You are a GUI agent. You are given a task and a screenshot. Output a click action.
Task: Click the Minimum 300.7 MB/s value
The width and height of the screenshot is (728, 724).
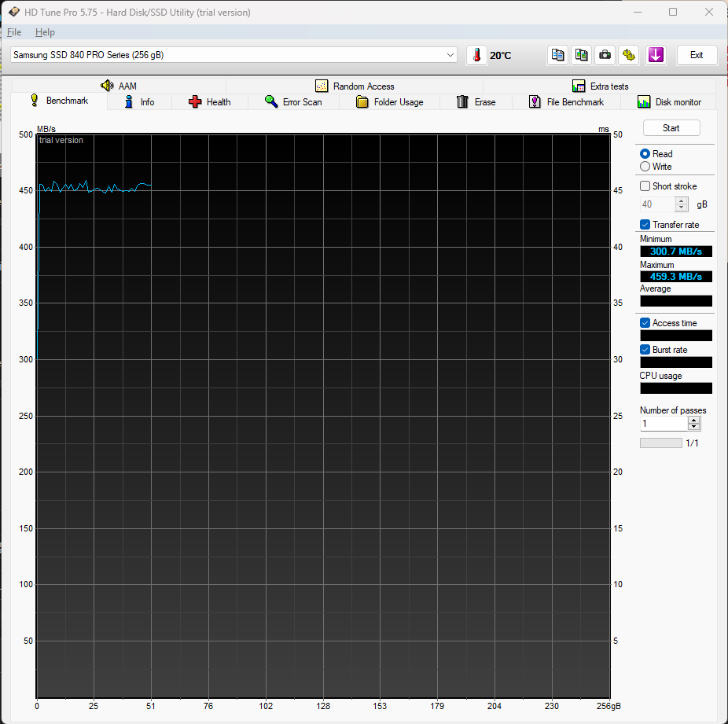[675, 251]
